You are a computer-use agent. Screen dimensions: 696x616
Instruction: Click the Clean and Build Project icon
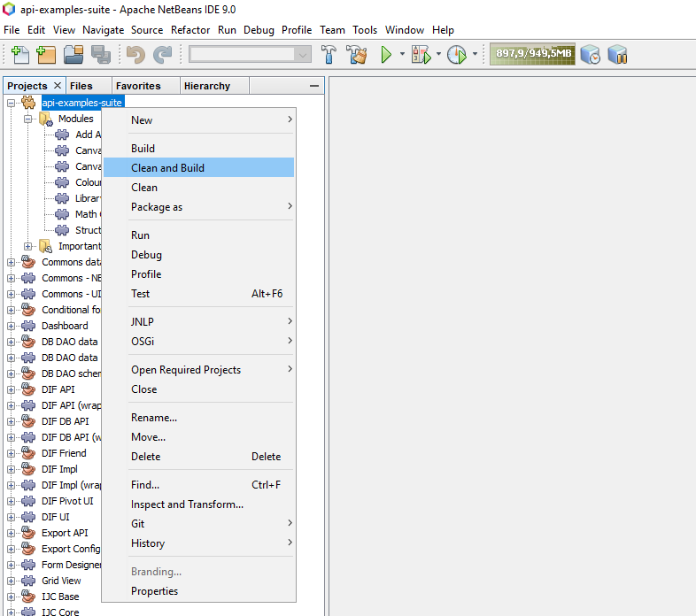(x=357, y=55)
